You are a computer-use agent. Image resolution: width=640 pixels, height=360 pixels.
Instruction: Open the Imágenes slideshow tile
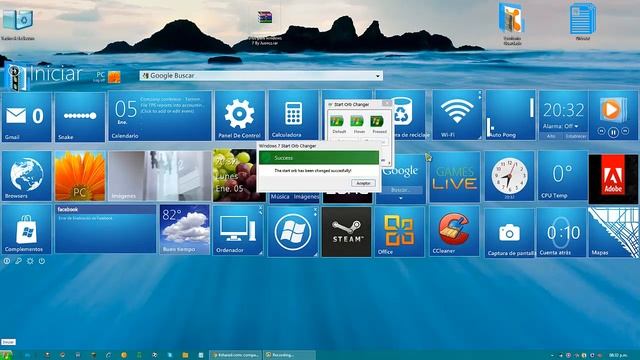point(160,176)
